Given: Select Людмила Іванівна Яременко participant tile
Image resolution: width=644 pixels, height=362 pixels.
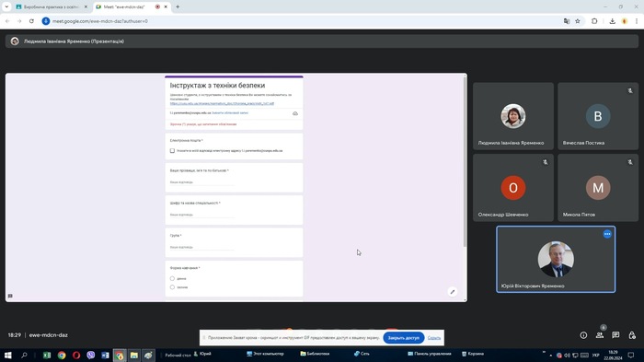Looking at the screenshot, I should tap(513, 116).
